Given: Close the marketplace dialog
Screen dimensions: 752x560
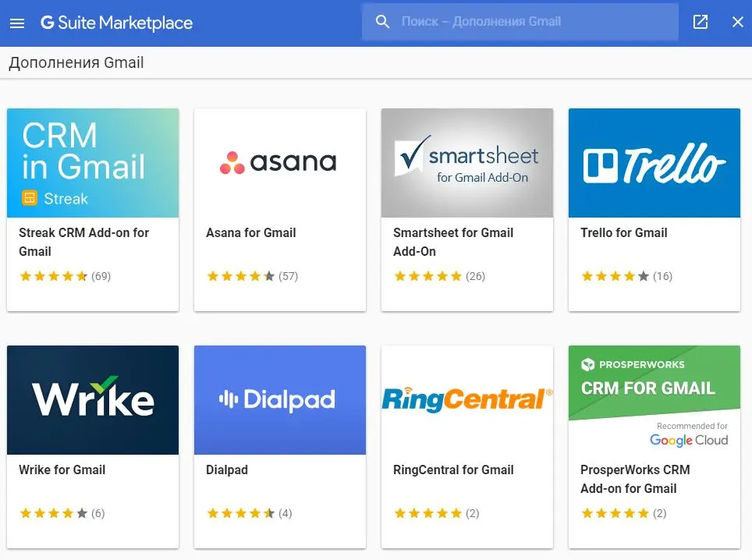Looking at the screenshot, I should click(738, 22).
